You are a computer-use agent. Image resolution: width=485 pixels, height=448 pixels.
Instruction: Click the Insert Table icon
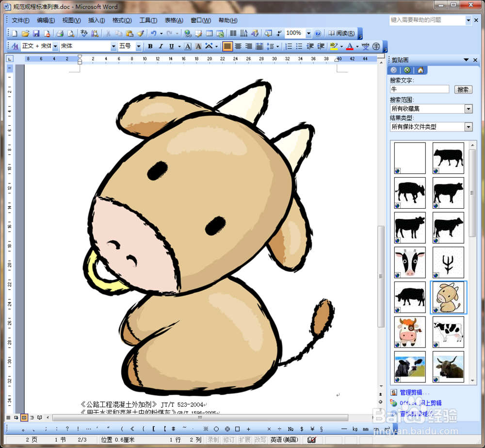click(210, 33)
